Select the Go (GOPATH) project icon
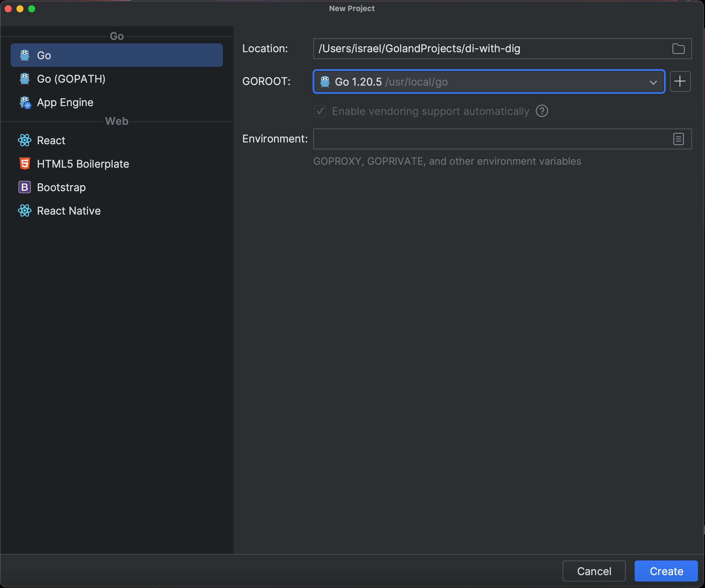The width and height of the screenshot is (705, 588). point(25,78)
